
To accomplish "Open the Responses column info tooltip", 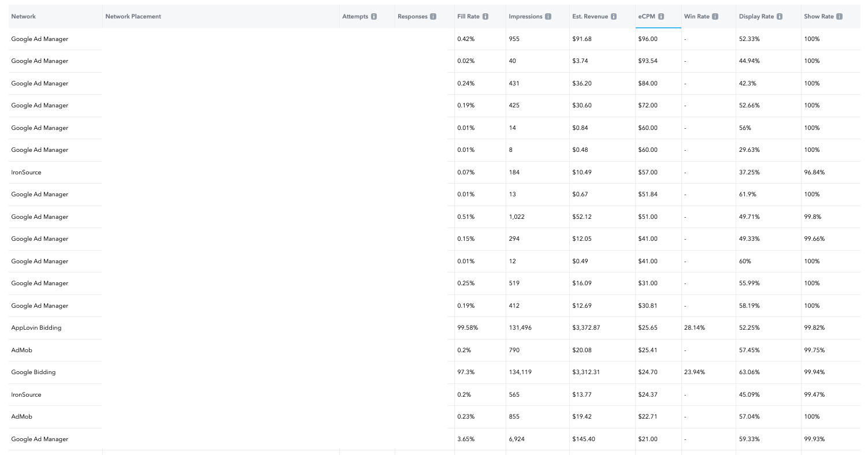I will coord(432,16).
